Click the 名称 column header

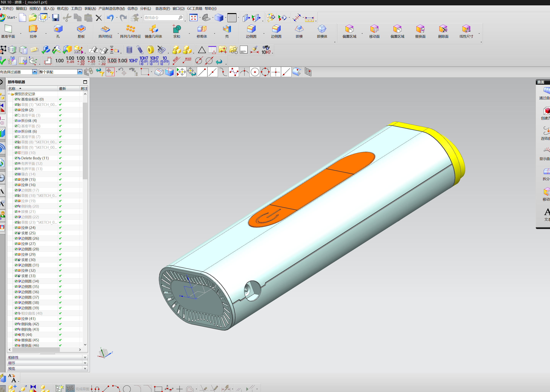click(12, 88)
